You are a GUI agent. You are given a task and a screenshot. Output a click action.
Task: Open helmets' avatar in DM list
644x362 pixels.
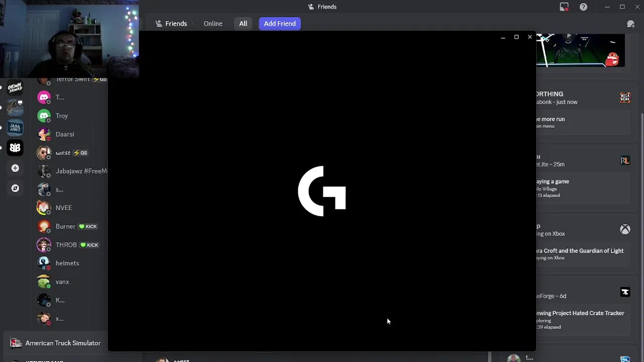(x=44, y=263)
